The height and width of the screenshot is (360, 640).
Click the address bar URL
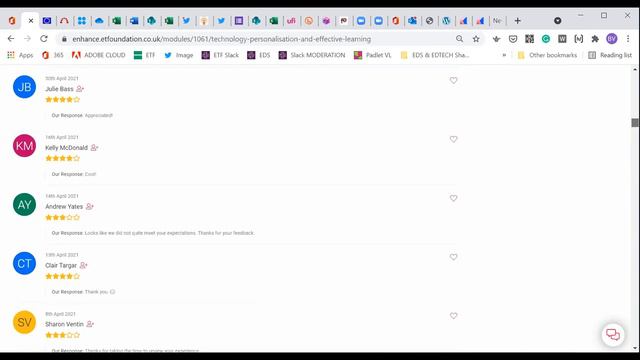click(222, 39)
